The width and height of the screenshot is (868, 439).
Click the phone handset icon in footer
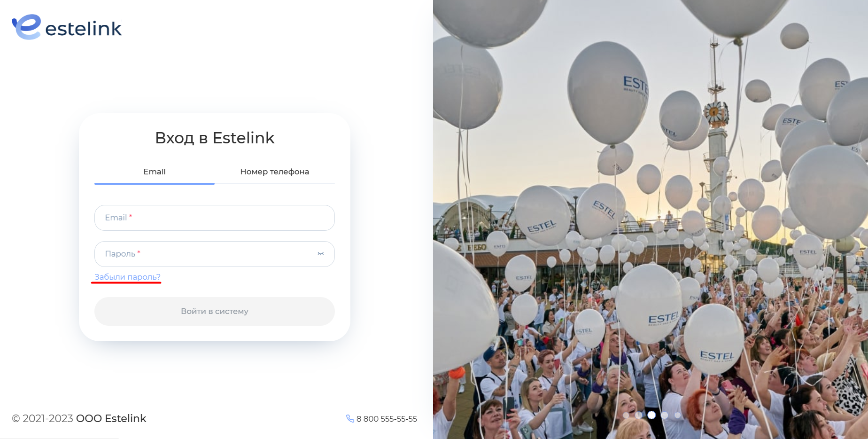point(350,418)
